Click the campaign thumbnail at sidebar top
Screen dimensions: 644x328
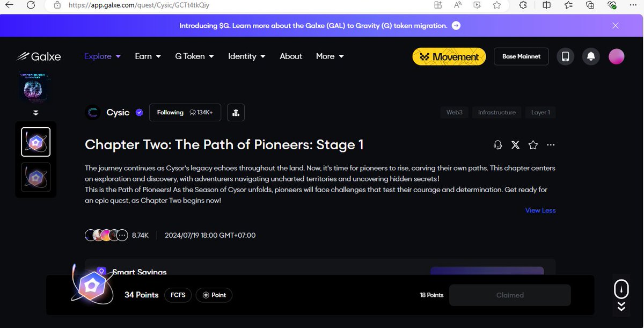pos(35,88)
